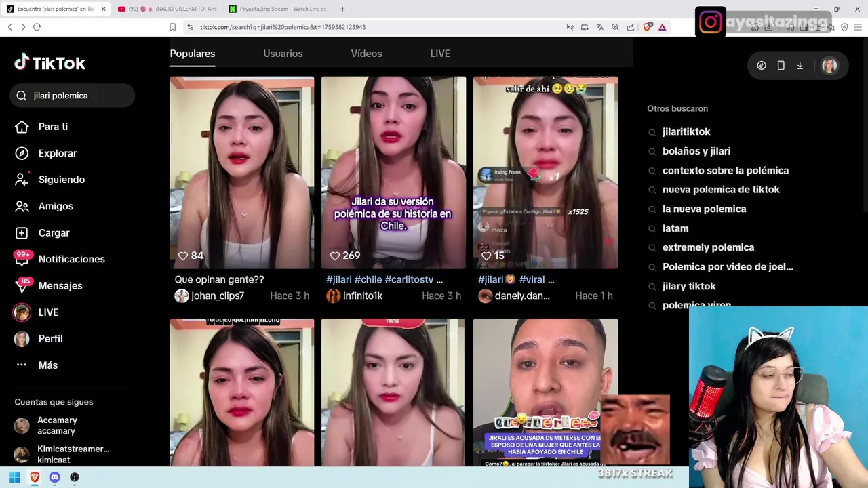
Task: Expand the Más options menu
Action: click(x=37, y=365)
